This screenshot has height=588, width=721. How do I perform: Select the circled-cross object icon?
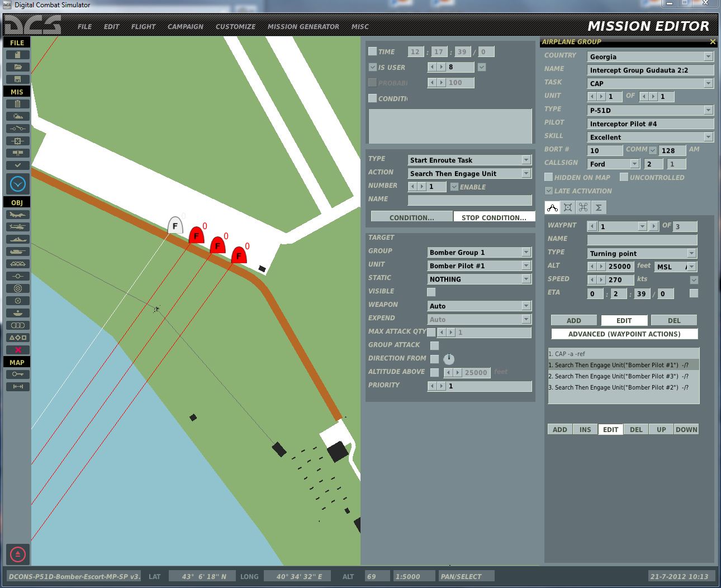(x=17, y=301)
